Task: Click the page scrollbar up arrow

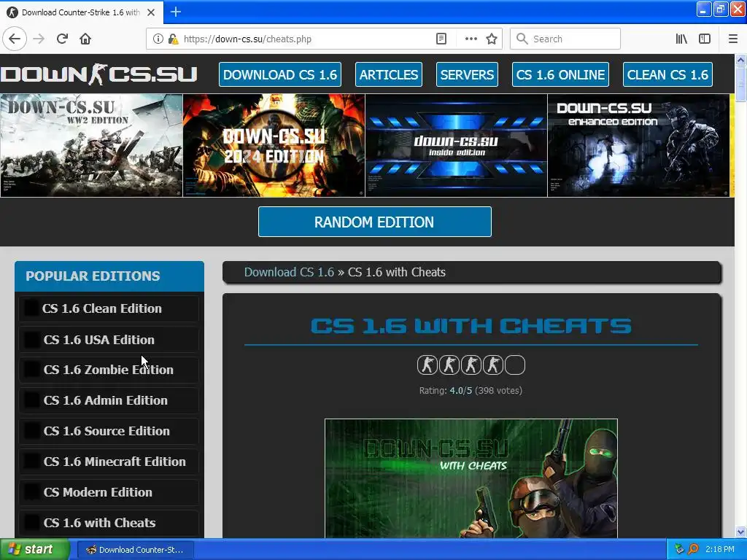Action: 740,60
